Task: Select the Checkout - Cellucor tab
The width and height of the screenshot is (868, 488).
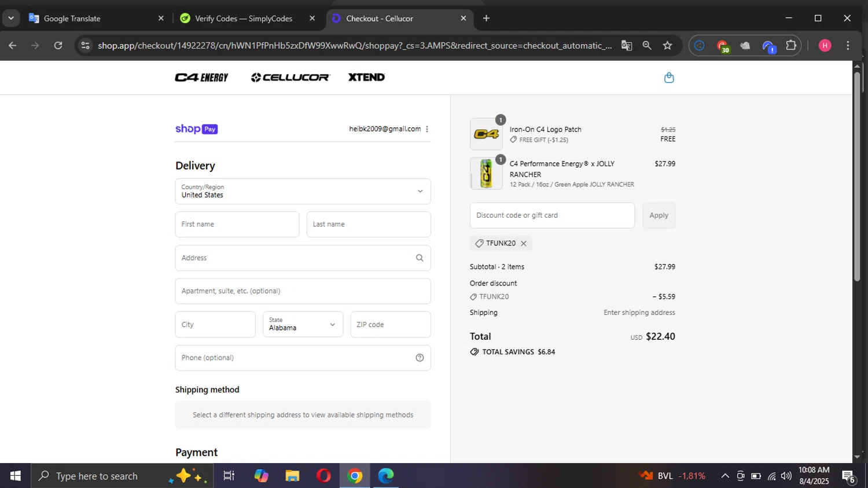Action: [400, 19]
